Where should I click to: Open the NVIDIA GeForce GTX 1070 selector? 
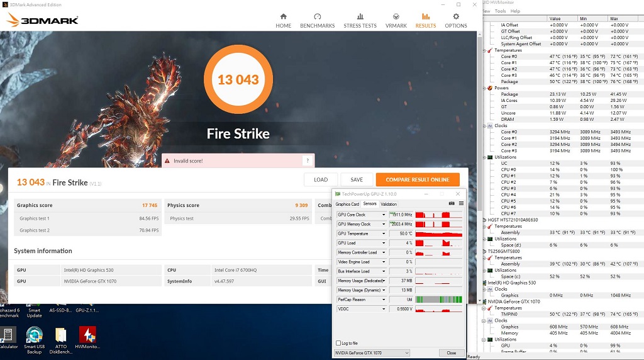[372, 352]
